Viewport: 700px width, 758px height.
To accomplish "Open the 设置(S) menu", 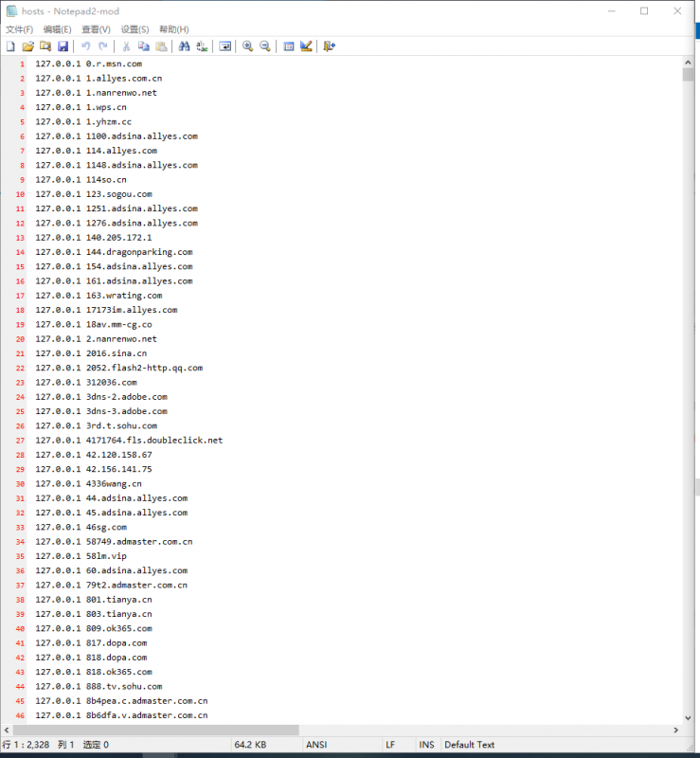I will coord(135,29).
